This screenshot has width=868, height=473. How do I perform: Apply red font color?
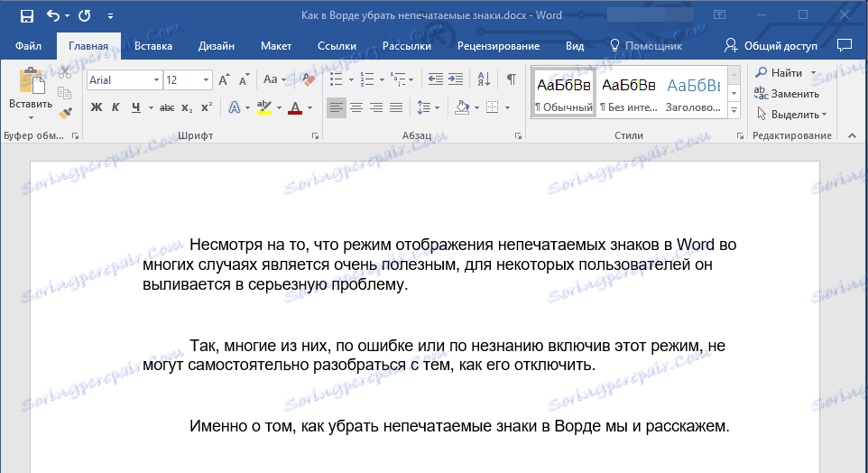pyautogui.click(x=295, y=107)
